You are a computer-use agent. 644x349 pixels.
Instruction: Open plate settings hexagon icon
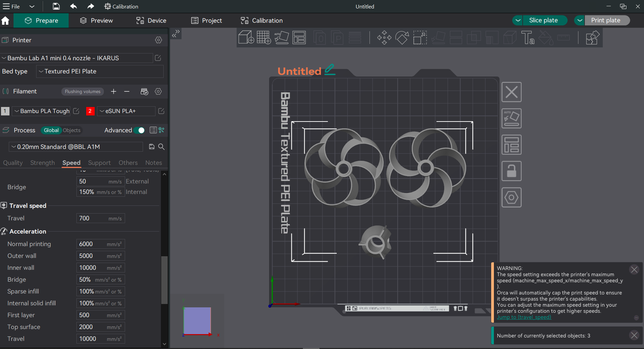tap(511, 197)
